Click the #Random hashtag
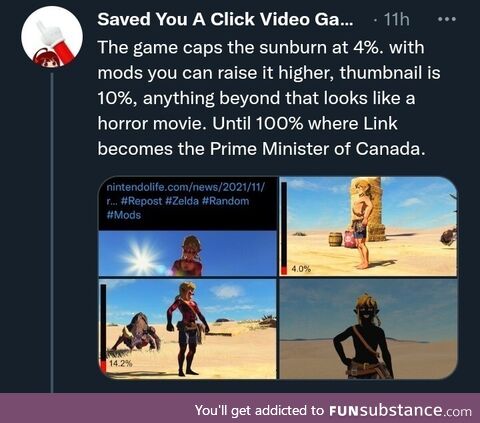 point(226,201)
